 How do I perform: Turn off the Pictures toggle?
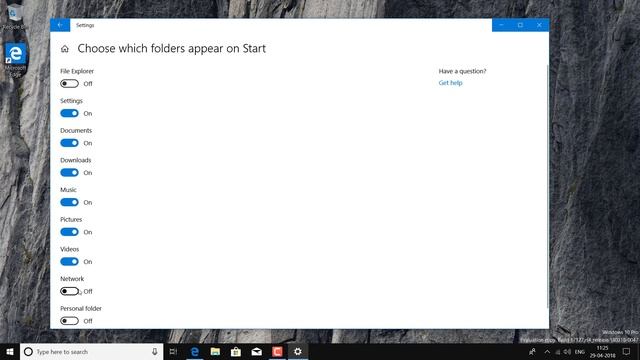(x=69, y=232)
